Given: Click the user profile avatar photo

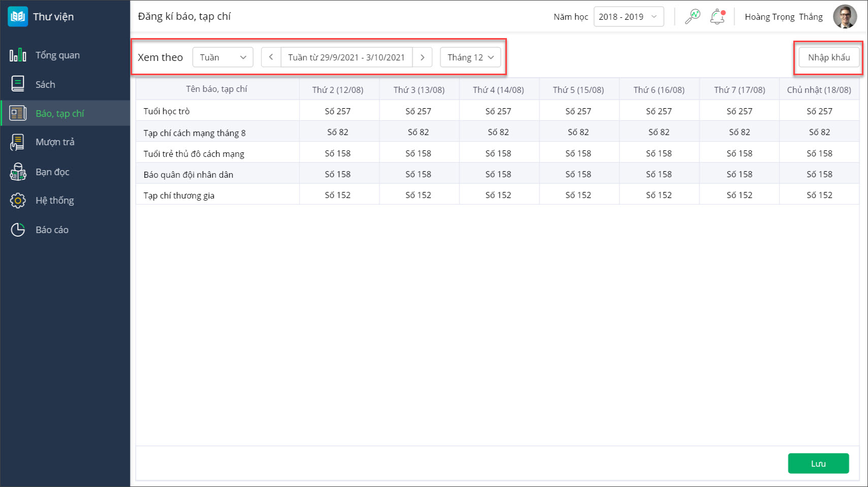Looking at the screenshot, I should pos(845,17).
